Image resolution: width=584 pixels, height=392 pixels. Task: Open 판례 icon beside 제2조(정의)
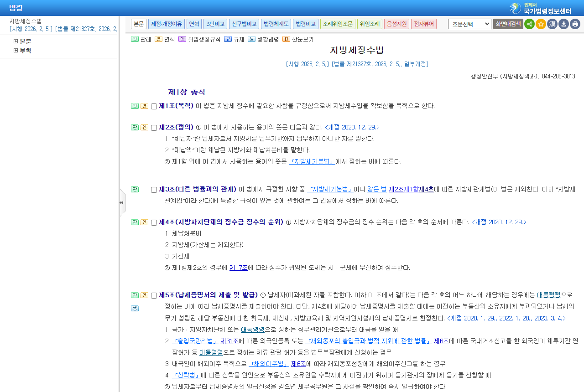(135, 127)
